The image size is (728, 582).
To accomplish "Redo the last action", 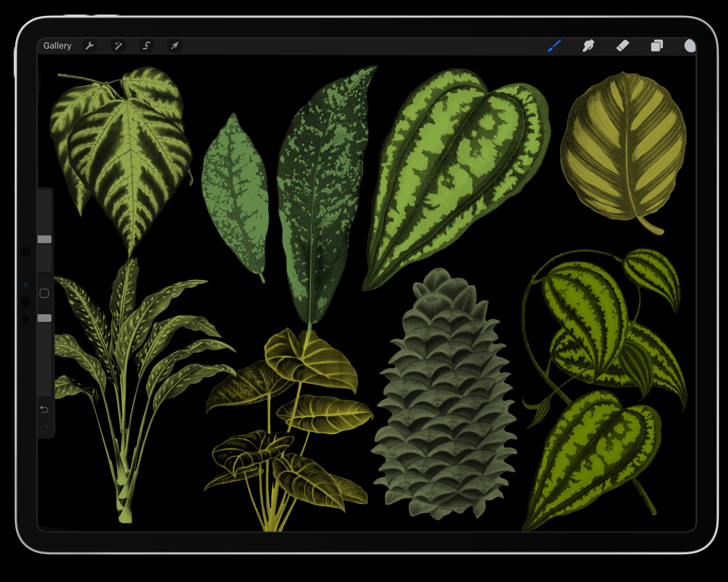I will (x=44, y=429).
